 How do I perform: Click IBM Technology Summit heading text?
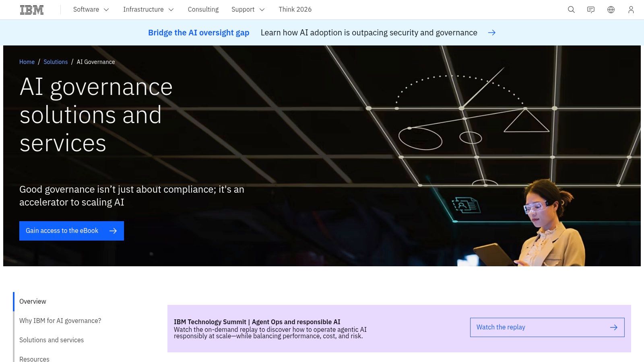click(x=257, y=322)
